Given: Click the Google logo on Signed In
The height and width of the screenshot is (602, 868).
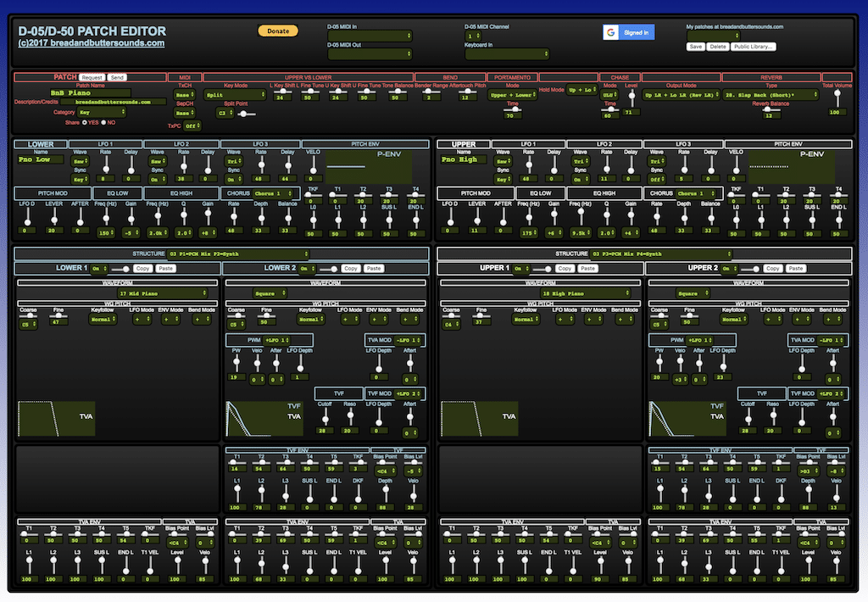Looking at the screenshot, I should pos(610,33).
